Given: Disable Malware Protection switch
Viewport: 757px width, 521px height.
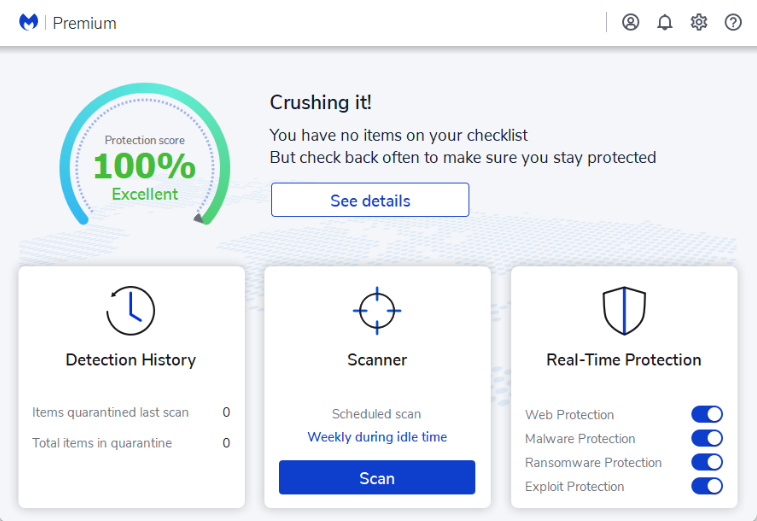Looking at the screenshot, I should coord(707,438).
